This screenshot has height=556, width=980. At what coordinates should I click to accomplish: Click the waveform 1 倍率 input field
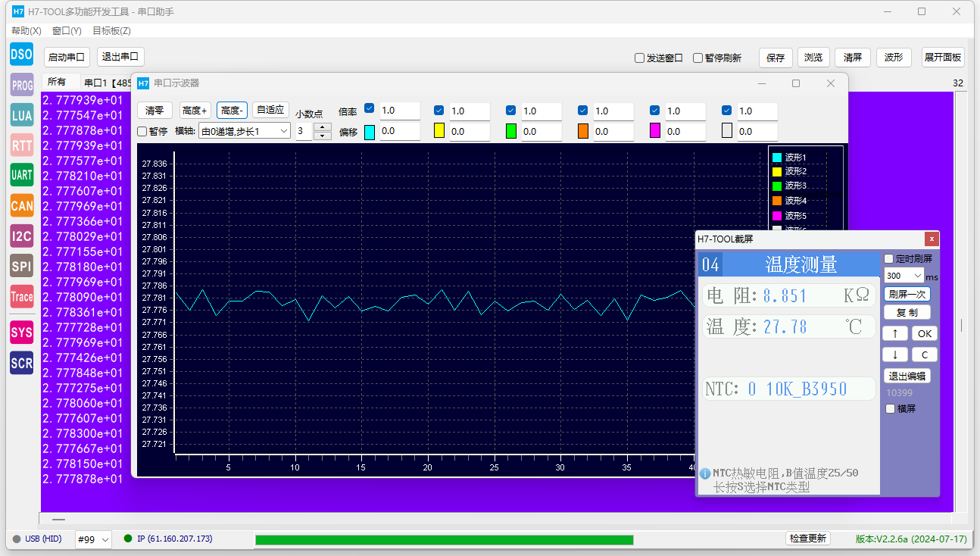(399, 111)
